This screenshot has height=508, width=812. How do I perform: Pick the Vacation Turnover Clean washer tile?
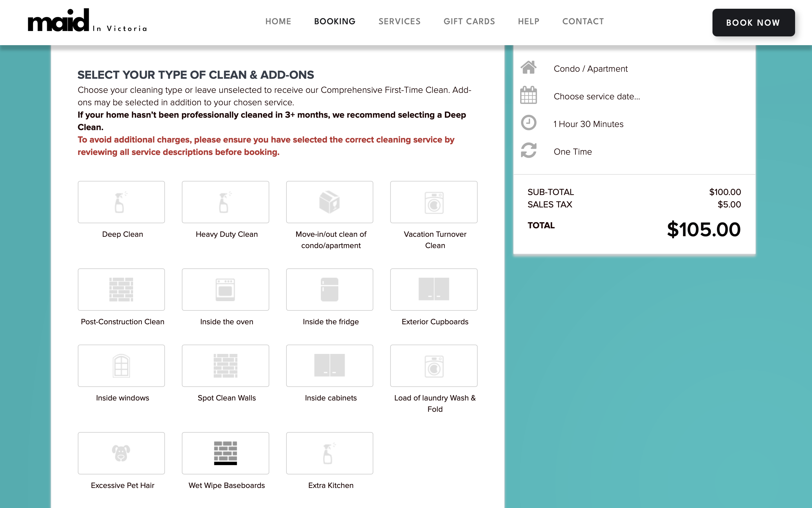pyautogui.click(x=434, y=202)
